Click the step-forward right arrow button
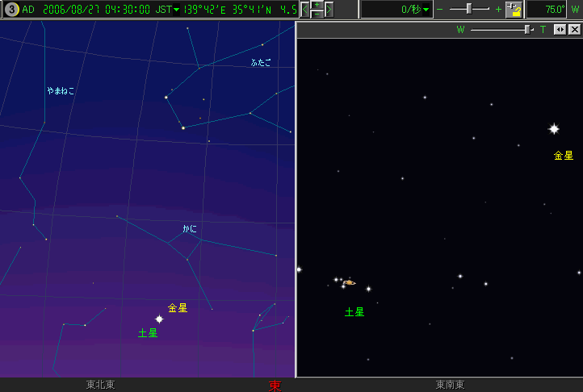The width and height of the screenshot is (583, 392). tap(329, 10)
